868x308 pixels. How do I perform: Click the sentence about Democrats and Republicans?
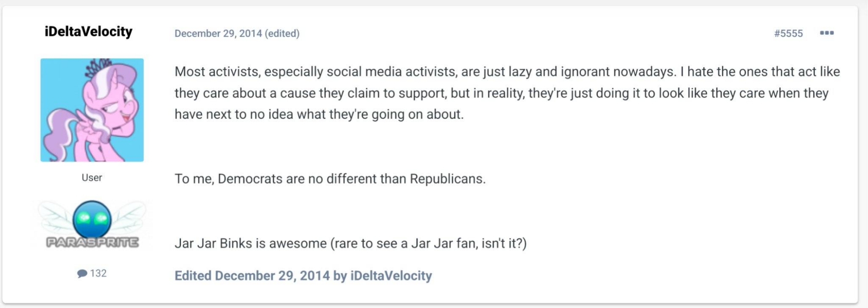pyautogui.click(x=330, y=179)
